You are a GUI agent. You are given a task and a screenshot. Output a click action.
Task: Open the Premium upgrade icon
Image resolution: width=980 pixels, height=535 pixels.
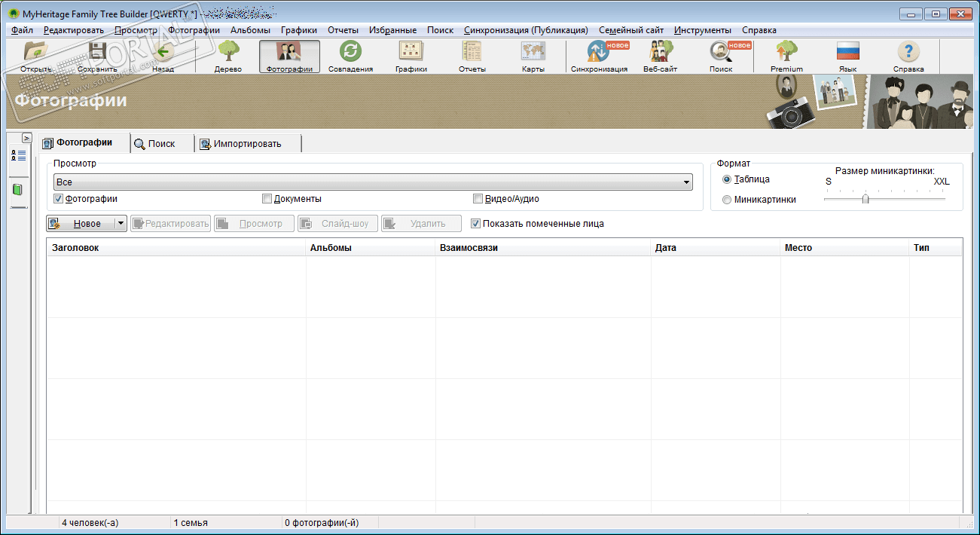point(786,57)
